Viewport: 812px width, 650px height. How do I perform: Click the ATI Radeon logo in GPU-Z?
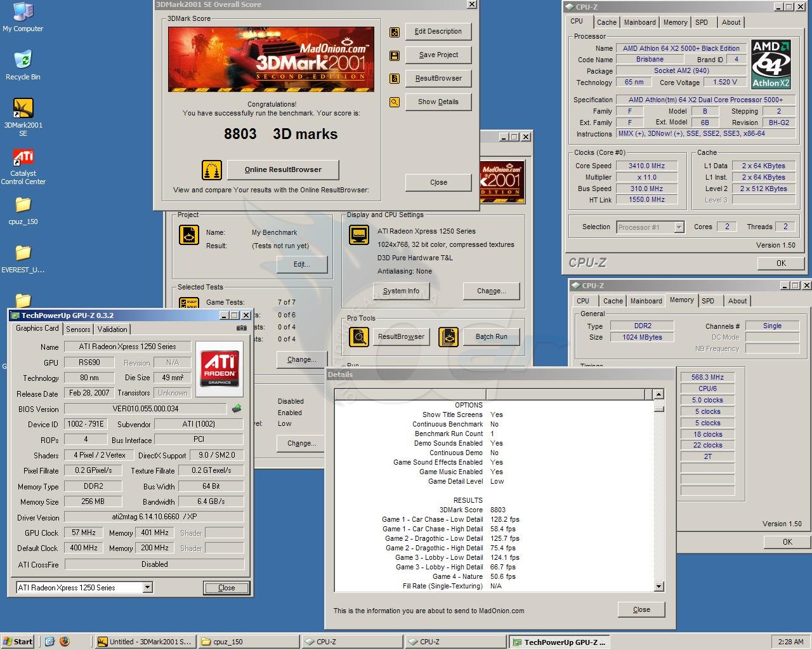tap(219, 369)
